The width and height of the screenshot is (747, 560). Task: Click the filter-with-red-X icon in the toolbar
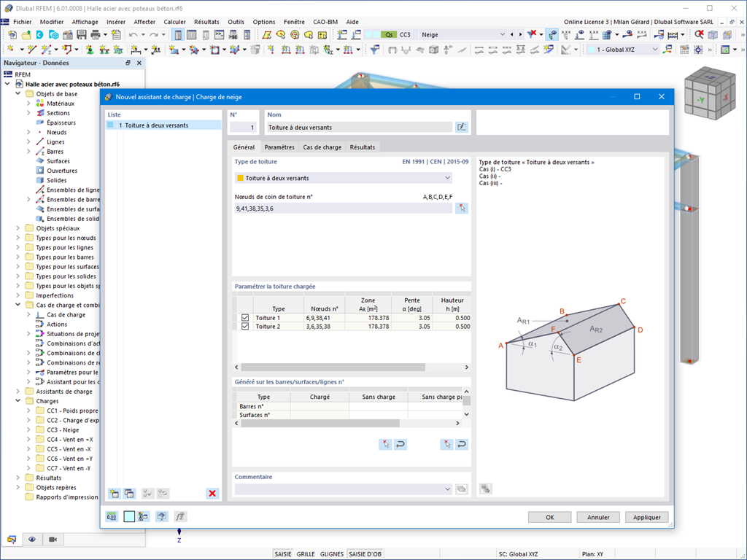click(x=532, y=34)
